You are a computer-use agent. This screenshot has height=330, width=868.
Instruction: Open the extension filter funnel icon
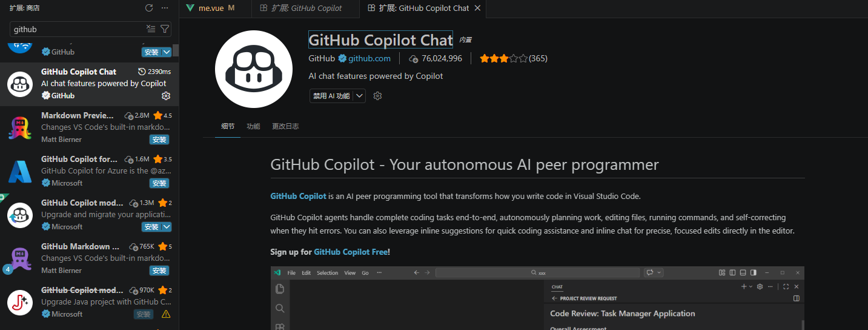click(165, 29)
